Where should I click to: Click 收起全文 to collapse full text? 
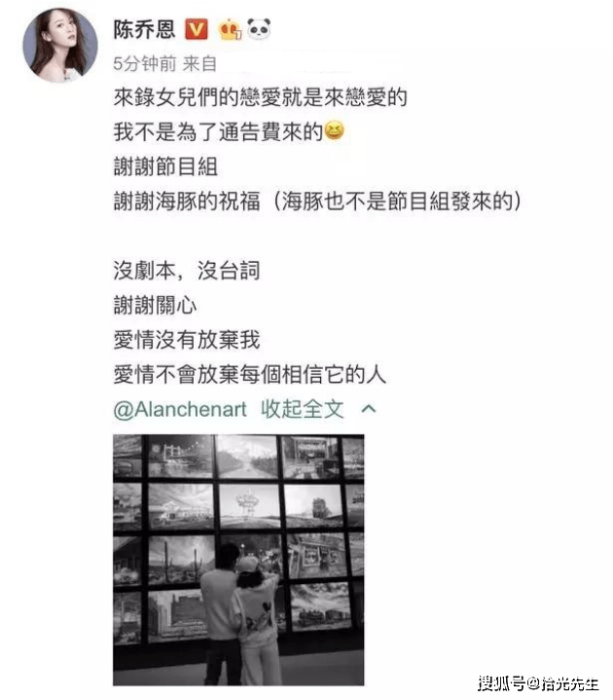pos(302,409)
